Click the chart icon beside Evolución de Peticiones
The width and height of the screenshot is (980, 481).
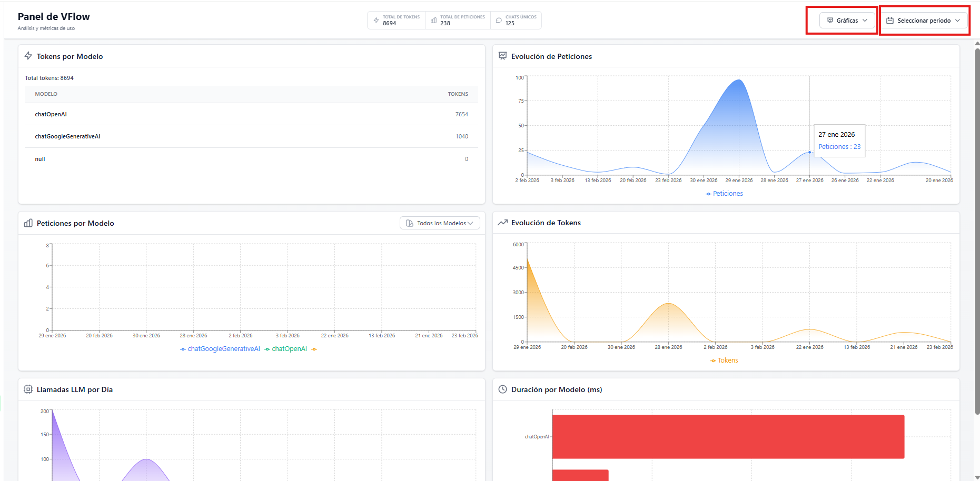point(502,56)
